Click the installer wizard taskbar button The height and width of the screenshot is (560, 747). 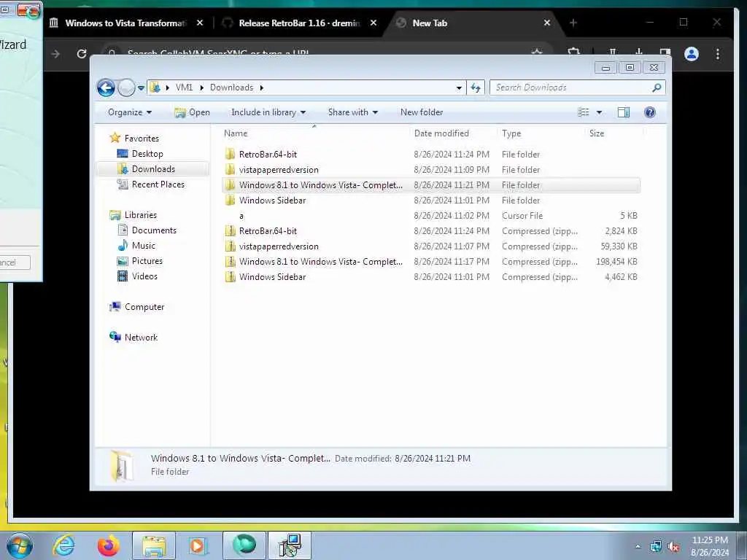[x=290, y=545]
